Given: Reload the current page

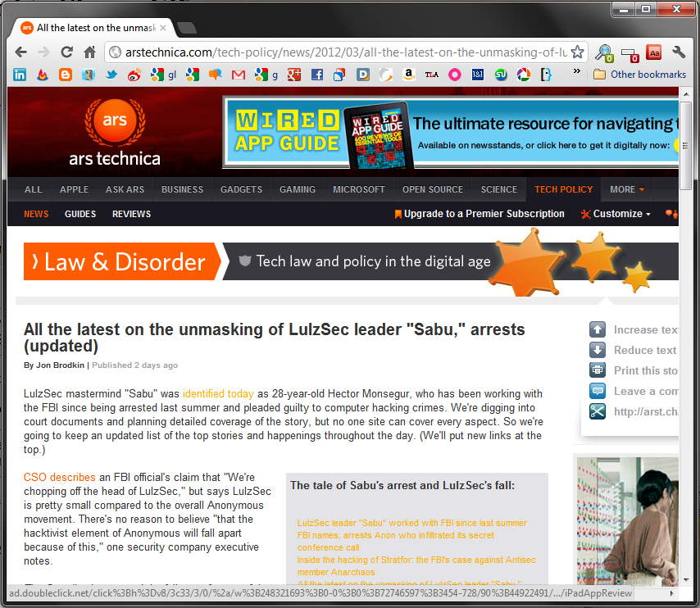Looking at the screenshot, I should point(67,52).
